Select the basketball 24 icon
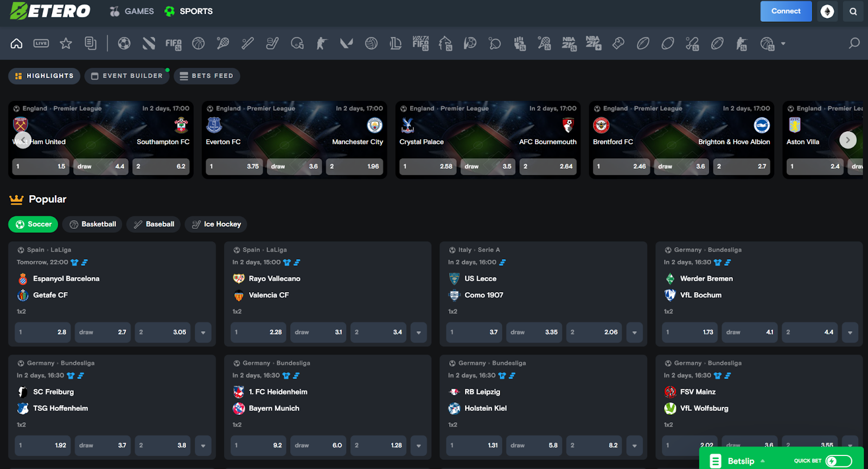Viewport: 868px width, 469px height. tap(767, 43)
